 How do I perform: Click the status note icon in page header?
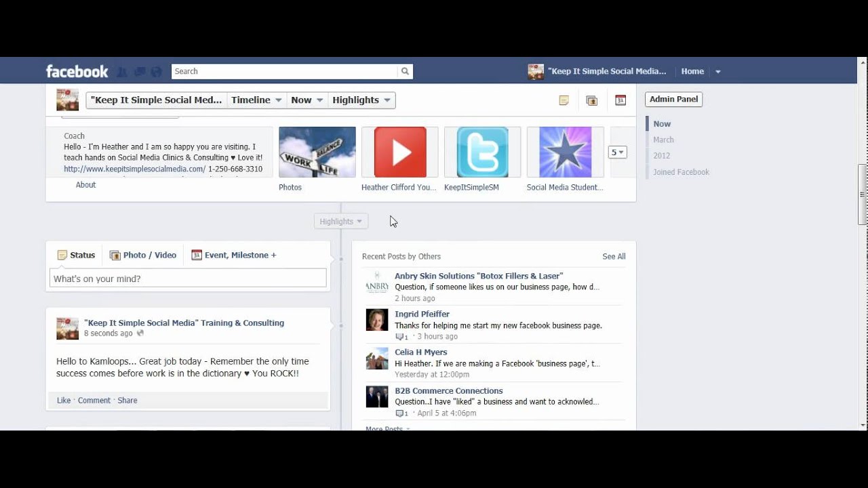[x=564, y=100]
